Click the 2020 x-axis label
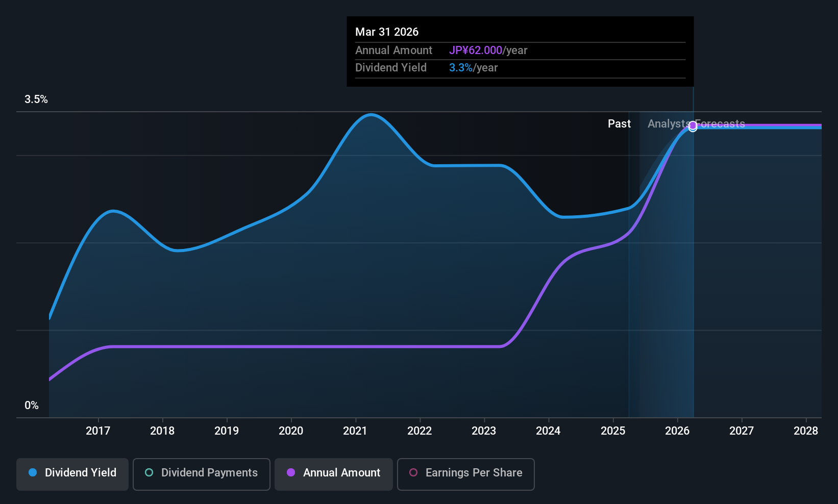 pyautogui.click(x=291, y=431)
